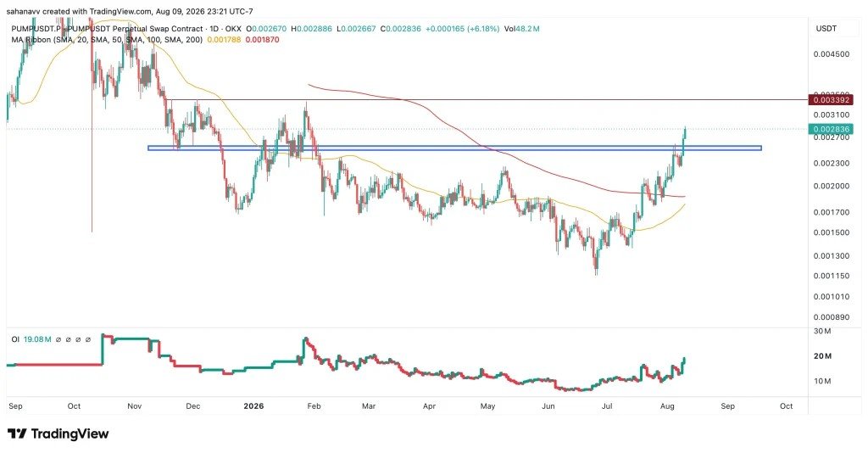
Task: Click the TradingView logo icon at bottom
Action: click(17, 433)
